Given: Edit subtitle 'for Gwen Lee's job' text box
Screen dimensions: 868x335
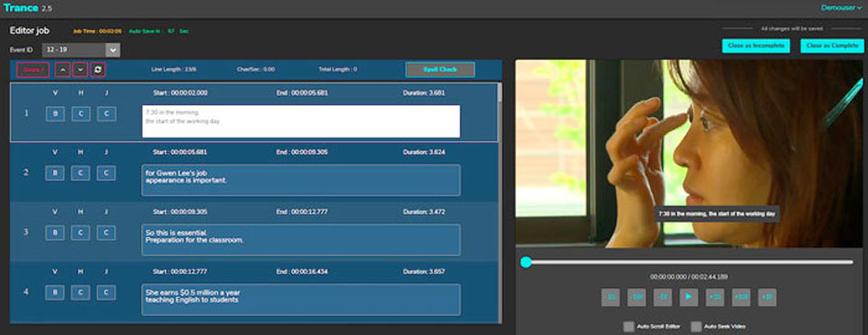Looking at the screenshot, I should coord(301,179).
